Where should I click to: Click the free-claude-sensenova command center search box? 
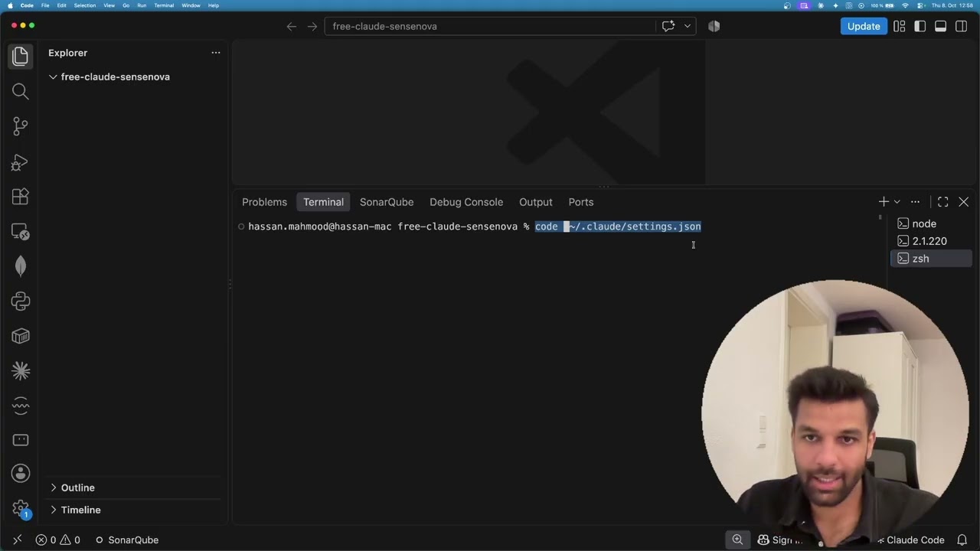(x=490, y=26)
